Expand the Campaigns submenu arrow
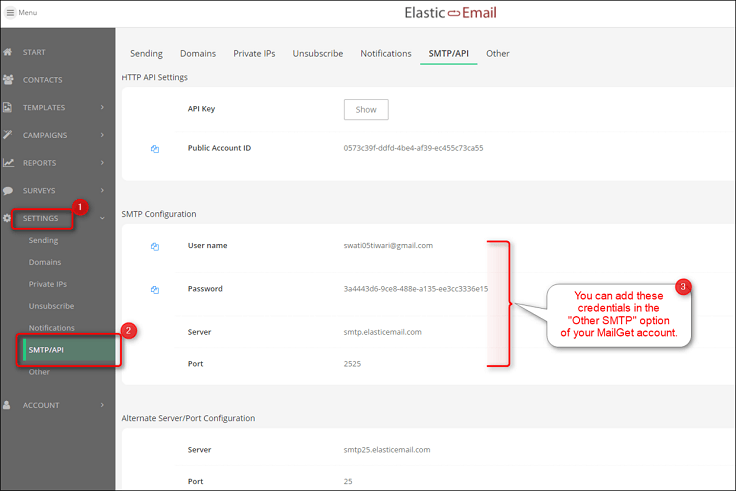Screen dimensions: 736x491 (x=102, y=135)
